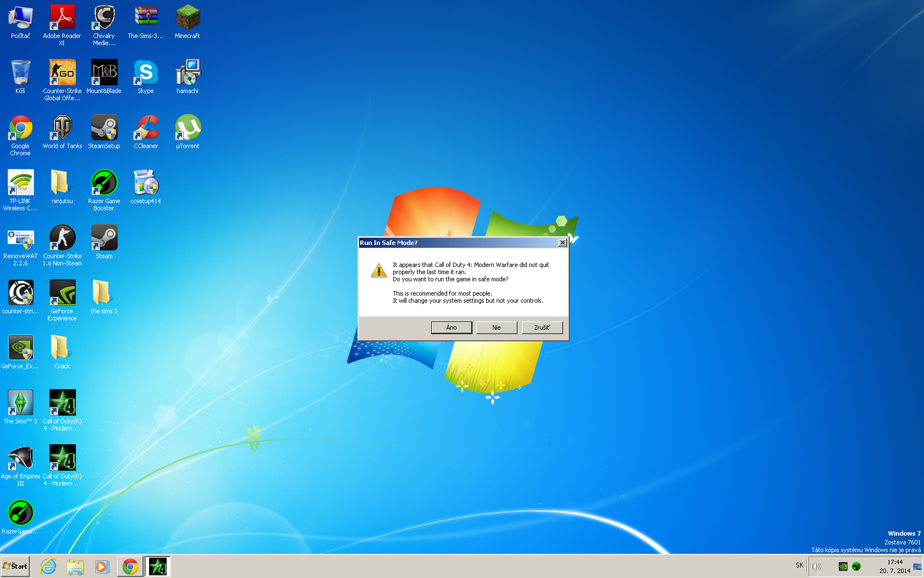Launch Internet Explorer from the taskbar
This screenshot has height=578, width=924.
pyautogui.click(x=48, y=566)
